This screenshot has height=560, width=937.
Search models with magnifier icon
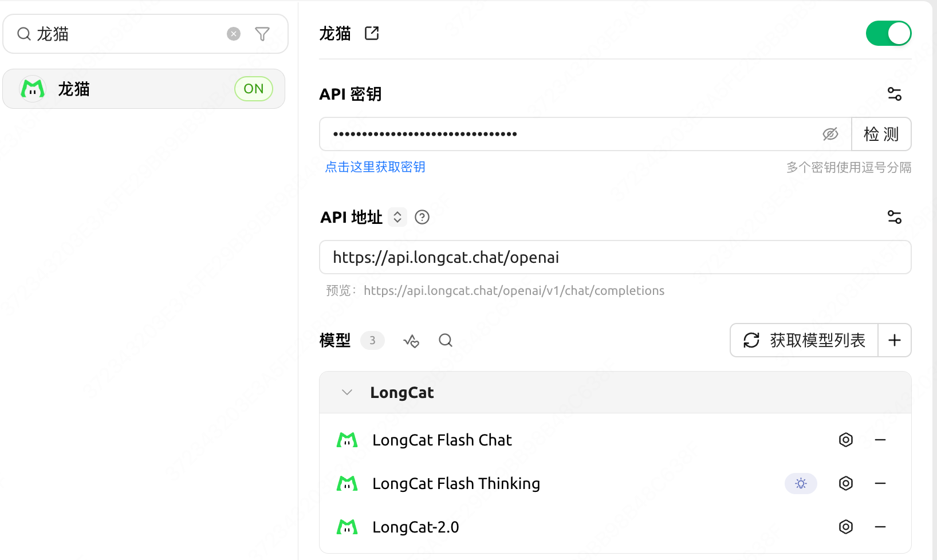coord(446,341)
